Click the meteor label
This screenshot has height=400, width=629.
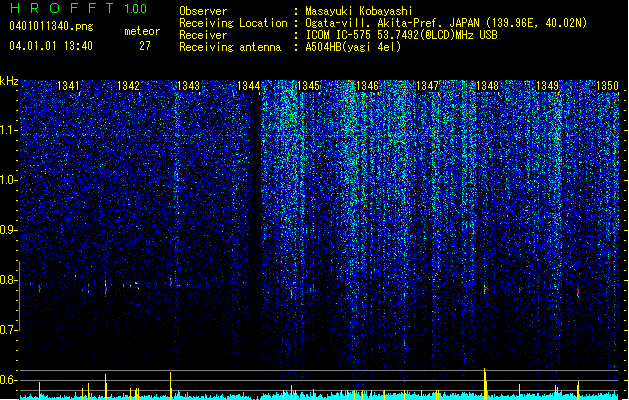point(142,31)
